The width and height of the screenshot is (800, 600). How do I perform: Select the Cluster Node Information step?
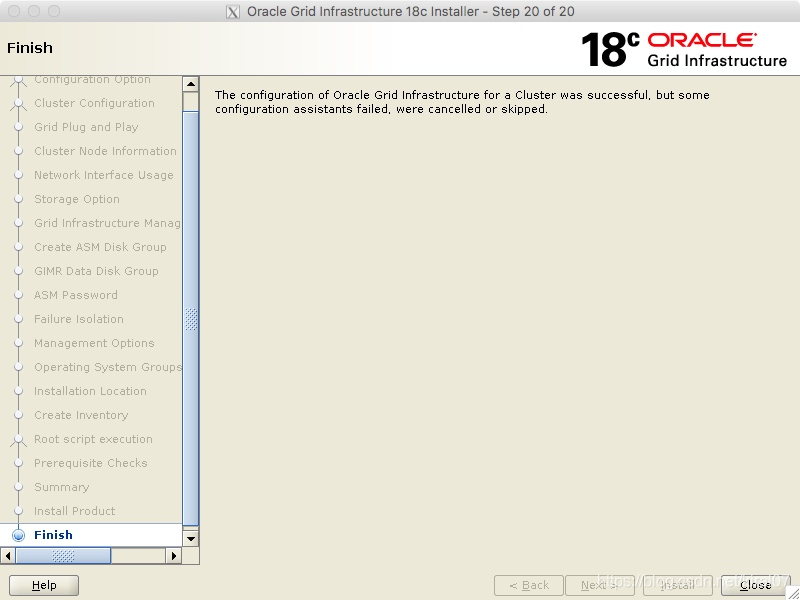(106, 152)
